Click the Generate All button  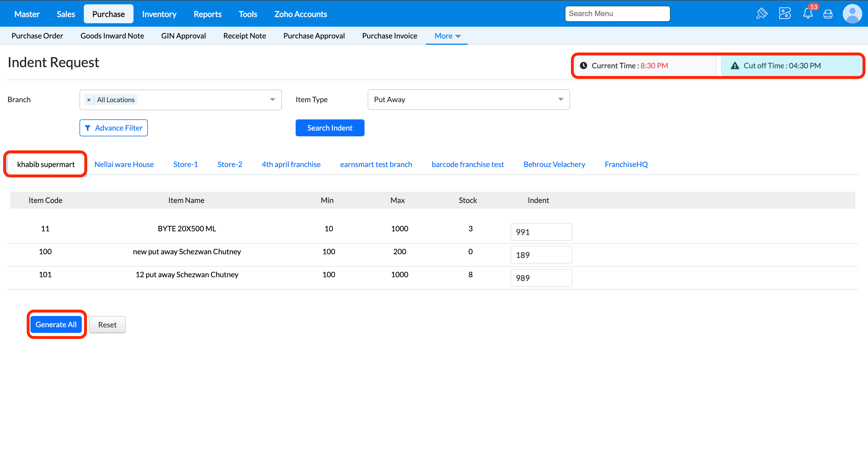[56, 324]
